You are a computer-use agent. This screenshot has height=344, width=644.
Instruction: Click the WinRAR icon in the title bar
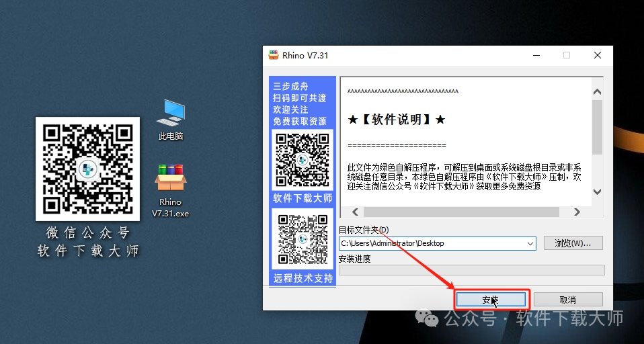[274, 55]
